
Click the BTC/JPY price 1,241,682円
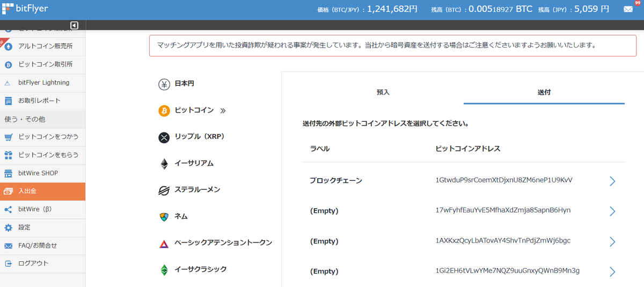[x=392, y=9]
